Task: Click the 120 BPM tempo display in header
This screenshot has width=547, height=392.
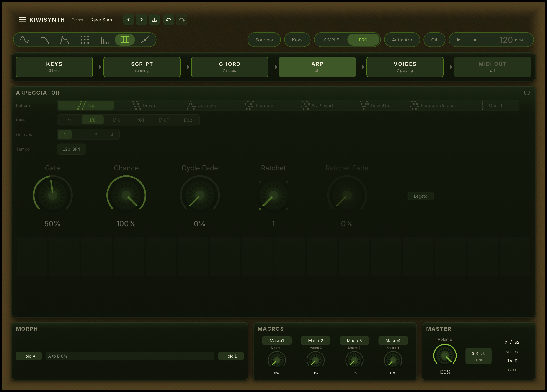Action: [x=511, y=40]
